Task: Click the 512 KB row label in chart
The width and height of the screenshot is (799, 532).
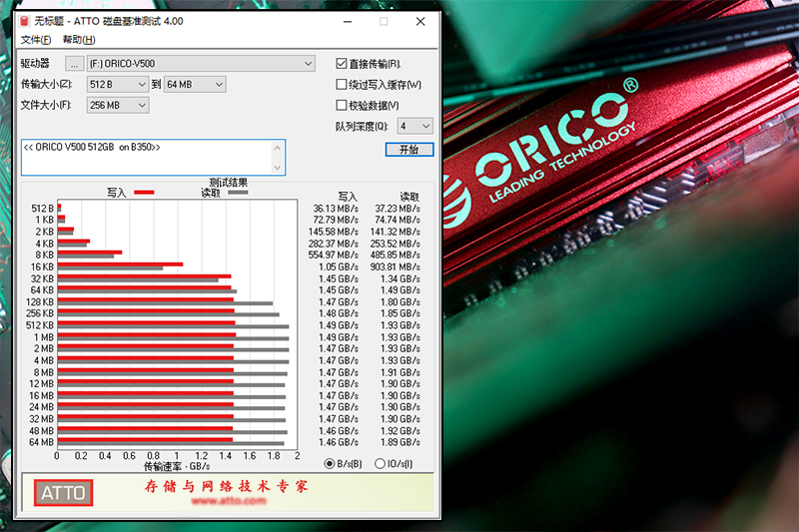Action: click(x=40, y=325)
